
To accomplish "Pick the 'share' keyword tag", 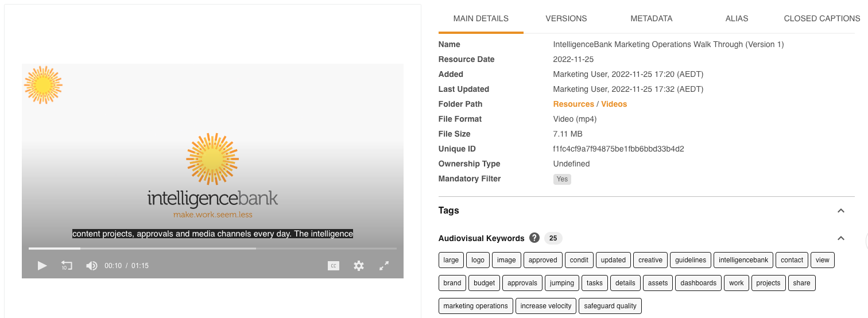I will (802, 283).
